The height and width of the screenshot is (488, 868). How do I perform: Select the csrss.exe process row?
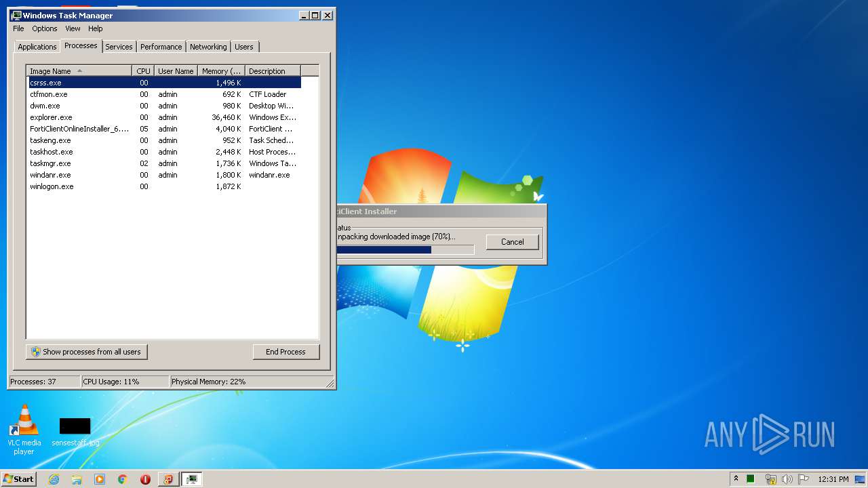pos(163,83)
